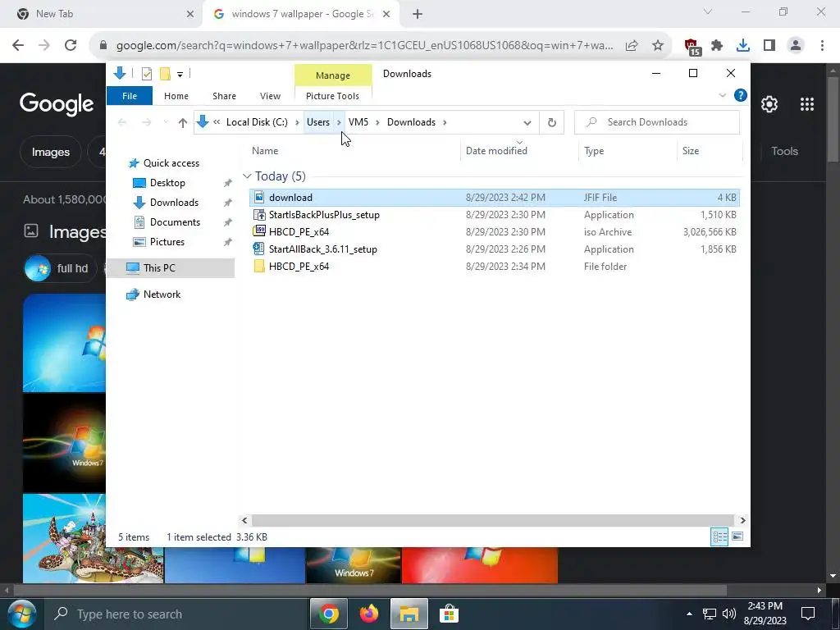Viewport: 840px width, 630px height.
Task: Select Quick access in navigation pane
Action: [x=171, y=163]
